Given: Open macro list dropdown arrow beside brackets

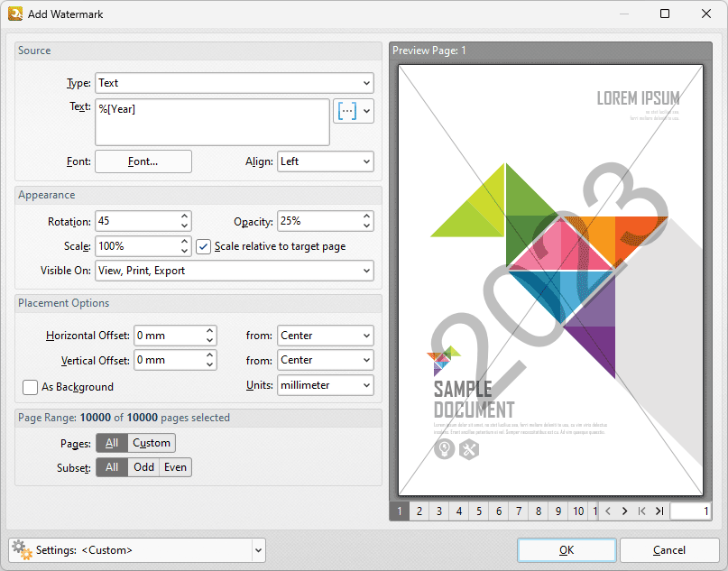Looking at the screenshot, I should click(x=367, y=111).
